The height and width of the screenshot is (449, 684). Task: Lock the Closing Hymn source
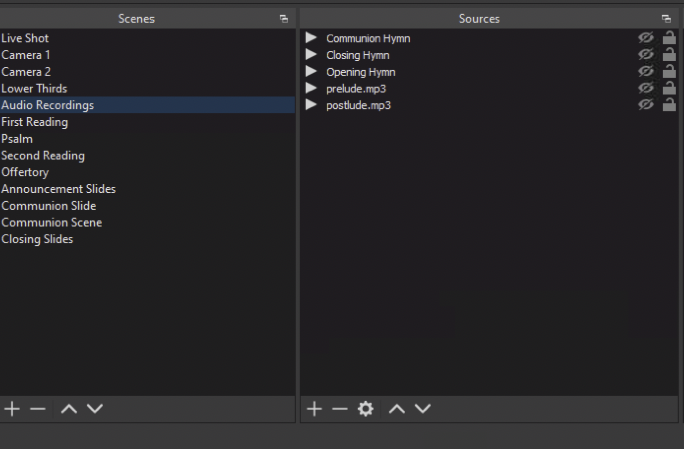click(x=669, y=55)
